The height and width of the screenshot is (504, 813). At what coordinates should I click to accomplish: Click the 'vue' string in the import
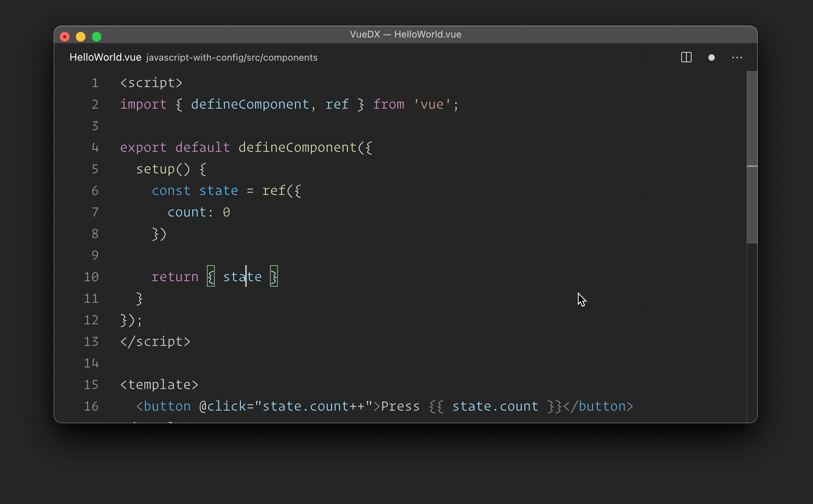[432, 104]
